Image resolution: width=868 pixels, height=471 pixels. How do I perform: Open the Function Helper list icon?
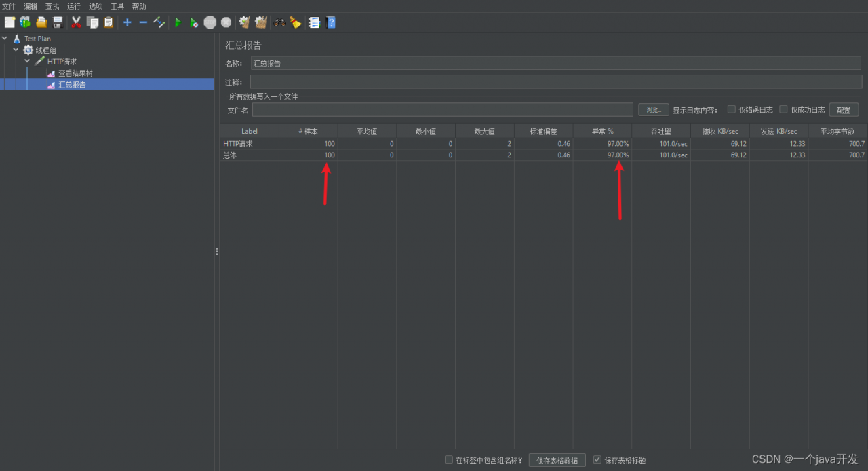pyautogui.click(x=314, y=22)
